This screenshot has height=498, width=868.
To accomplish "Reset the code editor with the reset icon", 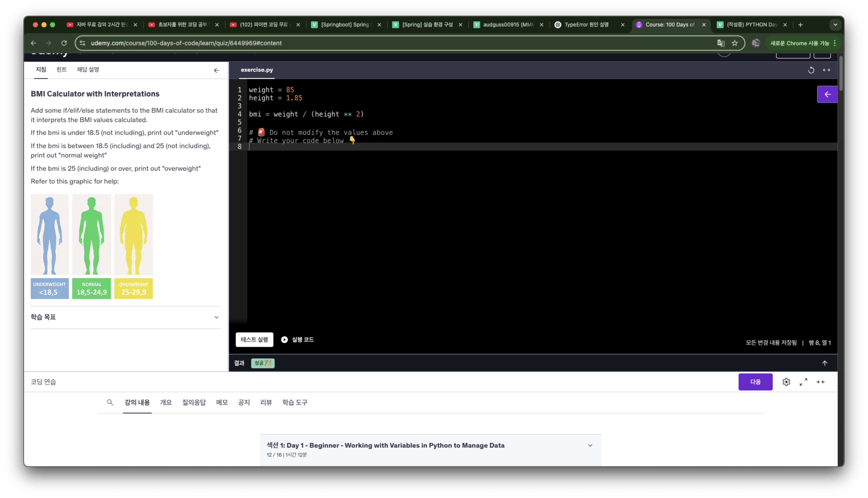I will click(811, 70).
